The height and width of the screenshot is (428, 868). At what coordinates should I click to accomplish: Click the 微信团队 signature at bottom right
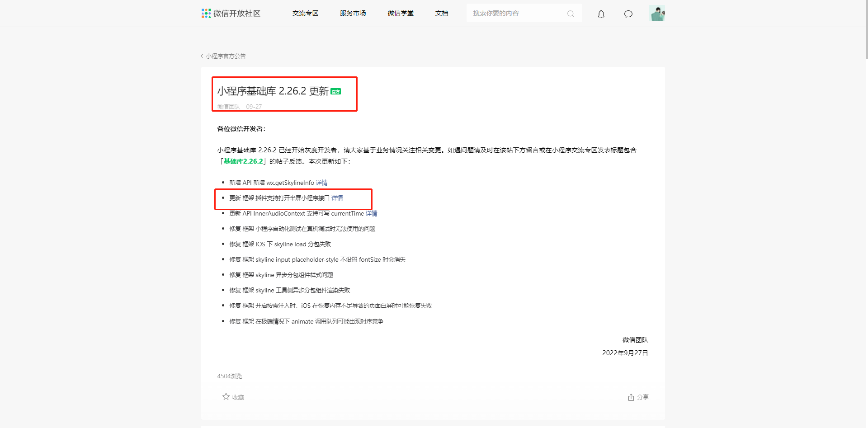pyautogui.click(x=635, y=340)
